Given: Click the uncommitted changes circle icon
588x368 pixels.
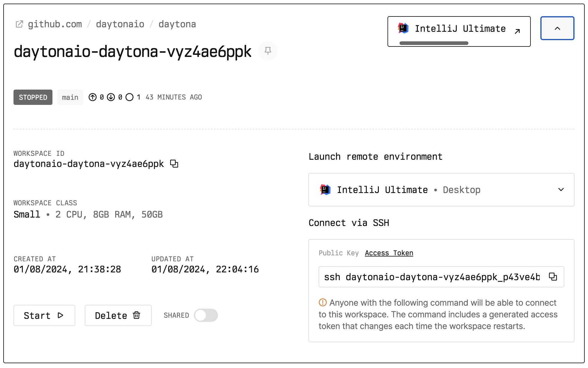Looking at the screenshot, I should [129, 97].
